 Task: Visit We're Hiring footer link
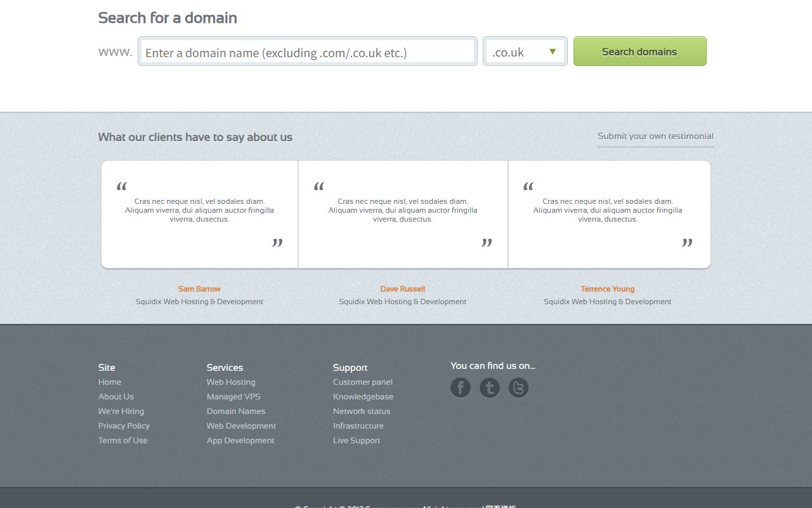(121, 411)
